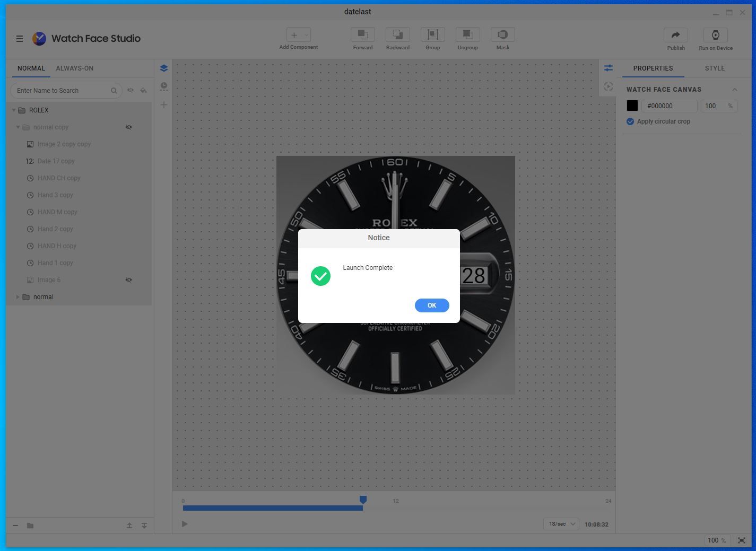Screen dimensions: 756x551
Task: Expand the normal group
Action: point(18,297)
